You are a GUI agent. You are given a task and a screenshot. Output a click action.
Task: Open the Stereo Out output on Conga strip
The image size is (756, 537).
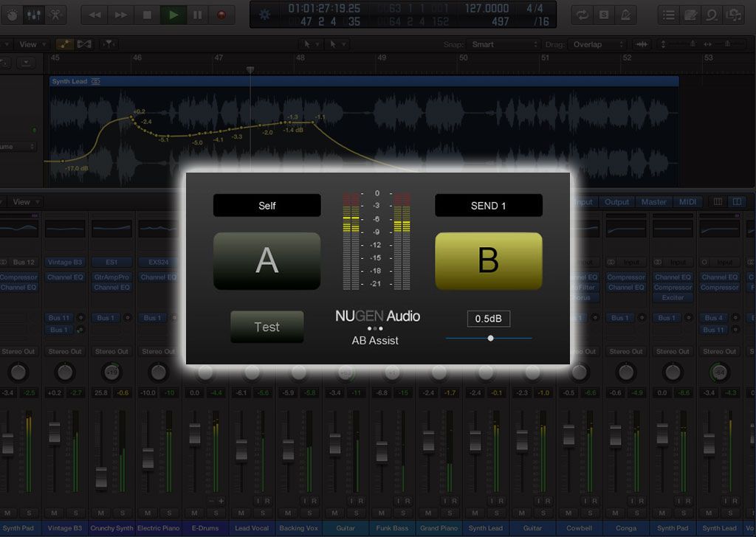pos(626,352)
